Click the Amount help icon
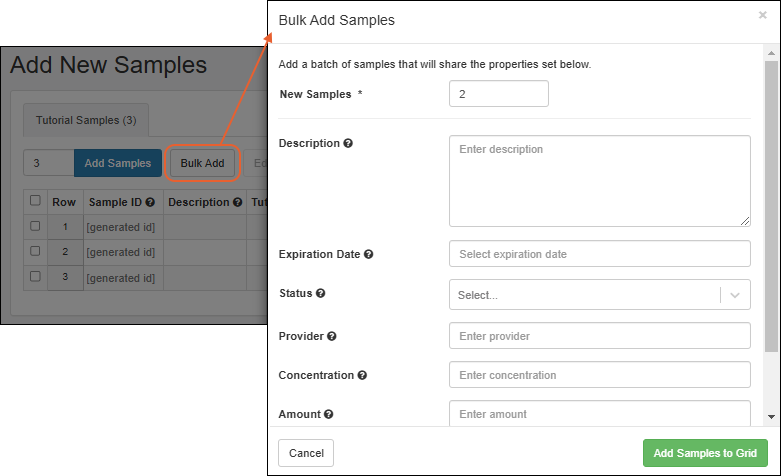 (329, 414)
